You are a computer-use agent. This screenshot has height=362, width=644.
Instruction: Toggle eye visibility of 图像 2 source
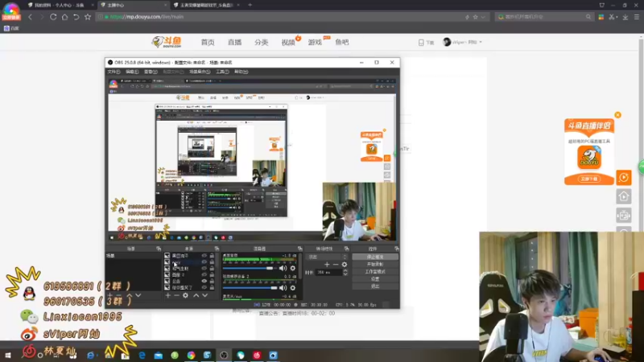[204, 274]
